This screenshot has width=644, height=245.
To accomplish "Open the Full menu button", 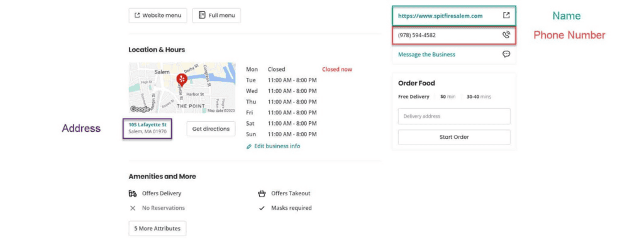I will 216,16.
